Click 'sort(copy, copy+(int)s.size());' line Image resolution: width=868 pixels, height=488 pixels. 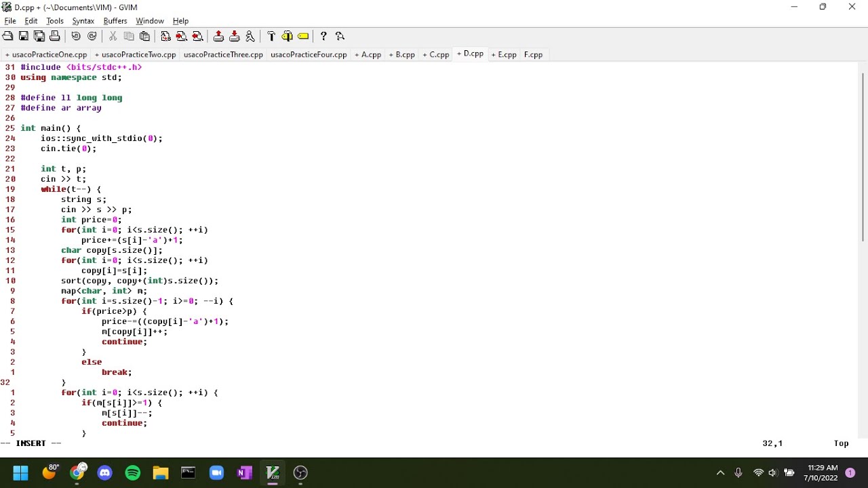click(x=140, y=281)
